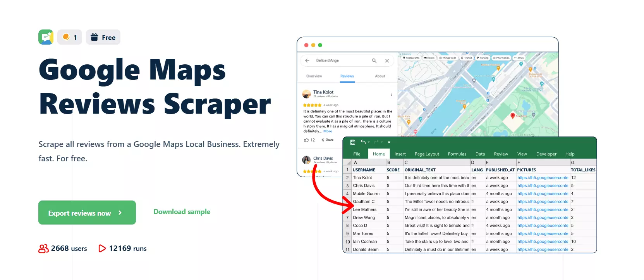Open the View ribbon tab

pyautogui.click(x=522, y=154)
